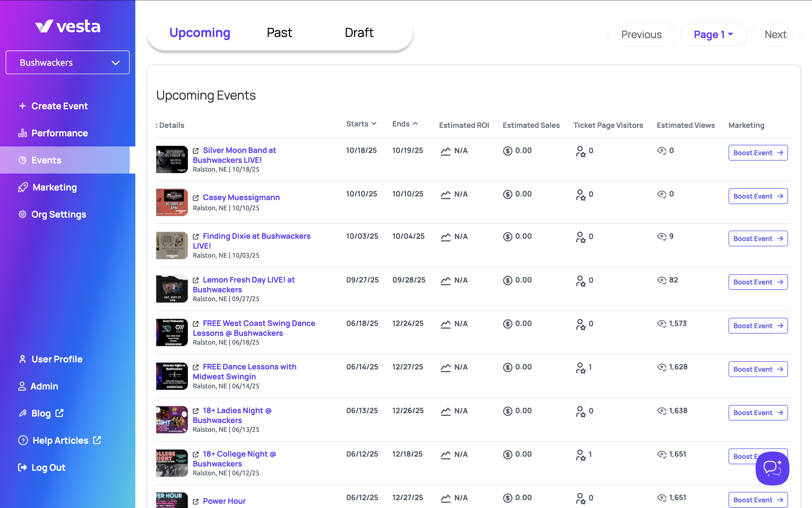This screenshot has height=508, width=812.
Task: Click the external link icon beside 18+ Ladies Night
Action: (x=196, y=411)
